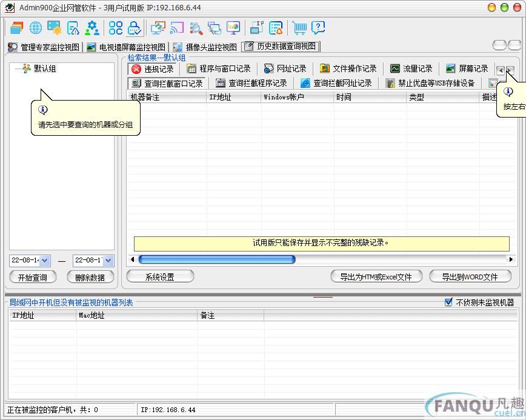Select the 查询拦截窗口记录 sub-tab

(167, 83)
